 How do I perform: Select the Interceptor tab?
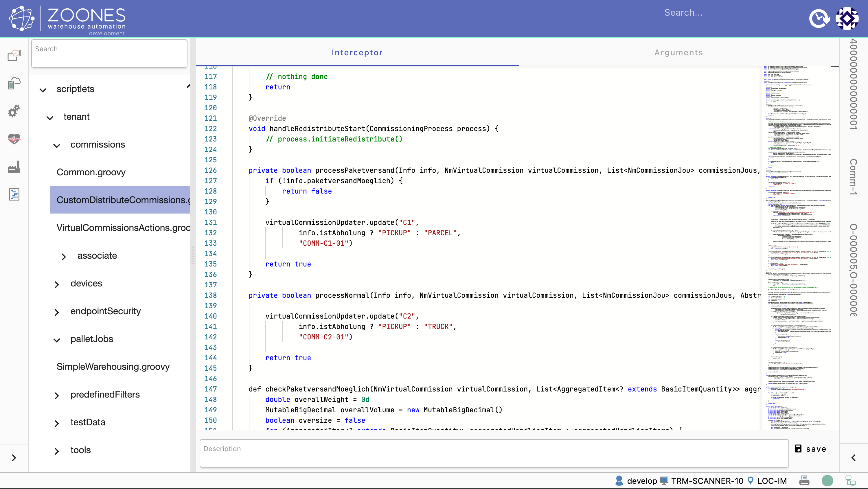coord(357,52)
